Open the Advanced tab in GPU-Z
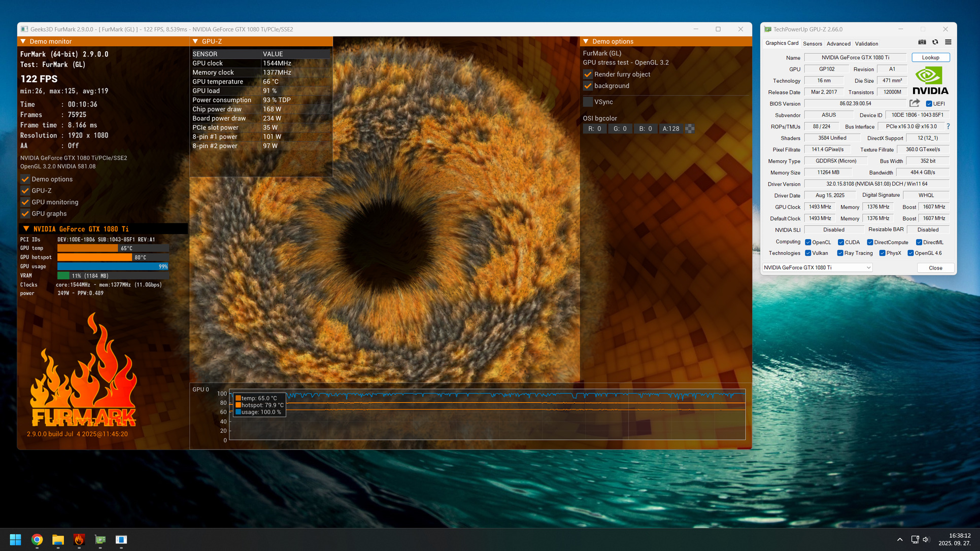 [838, 44]
